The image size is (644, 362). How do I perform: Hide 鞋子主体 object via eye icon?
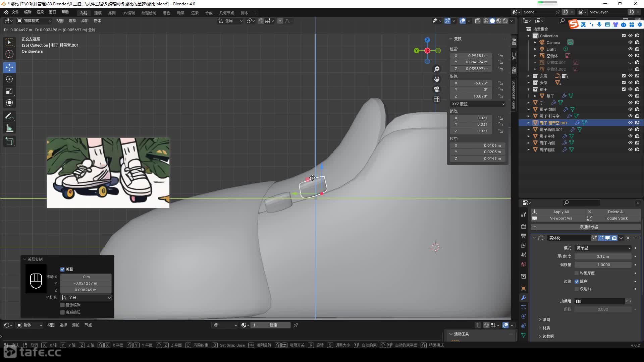630,136
